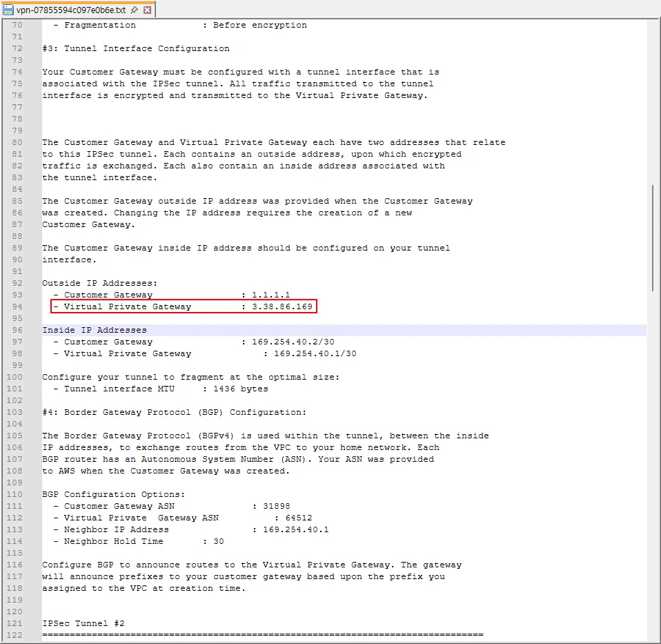Screen dimensions: 661x644
Task: Click the 'Inside IP Addresses' line
Action: 95,330
